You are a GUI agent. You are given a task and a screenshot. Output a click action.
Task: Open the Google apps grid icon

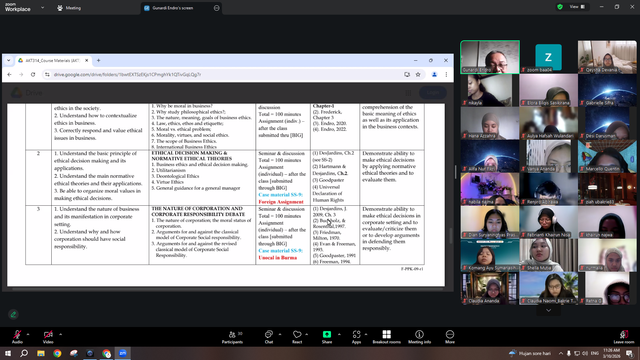tap(408, 93)
